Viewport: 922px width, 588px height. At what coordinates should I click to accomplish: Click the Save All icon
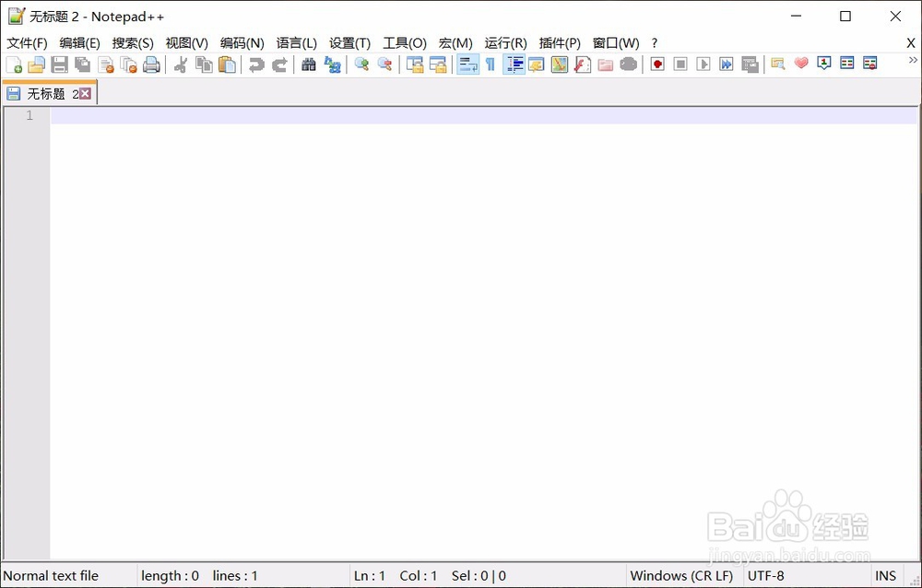tap(82, 65)
